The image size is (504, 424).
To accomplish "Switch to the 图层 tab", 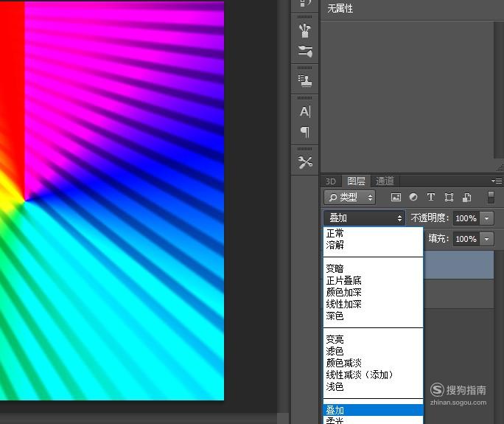I will click(x=356, y=181).
